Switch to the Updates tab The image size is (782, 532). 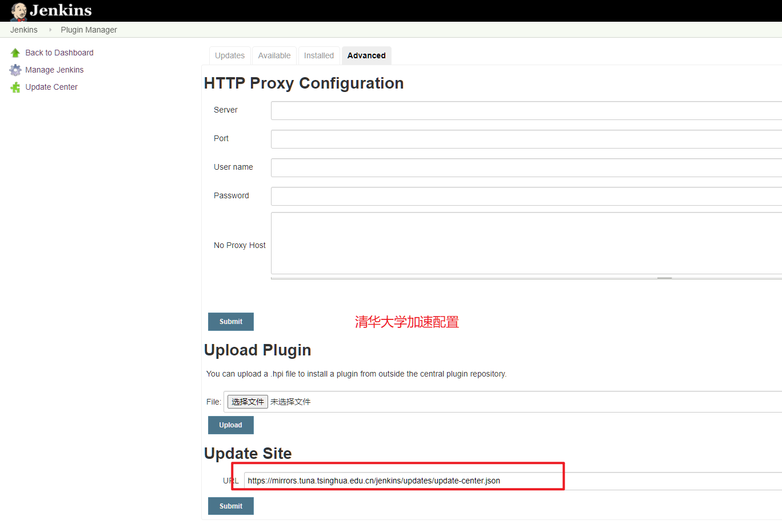(230, 55)
